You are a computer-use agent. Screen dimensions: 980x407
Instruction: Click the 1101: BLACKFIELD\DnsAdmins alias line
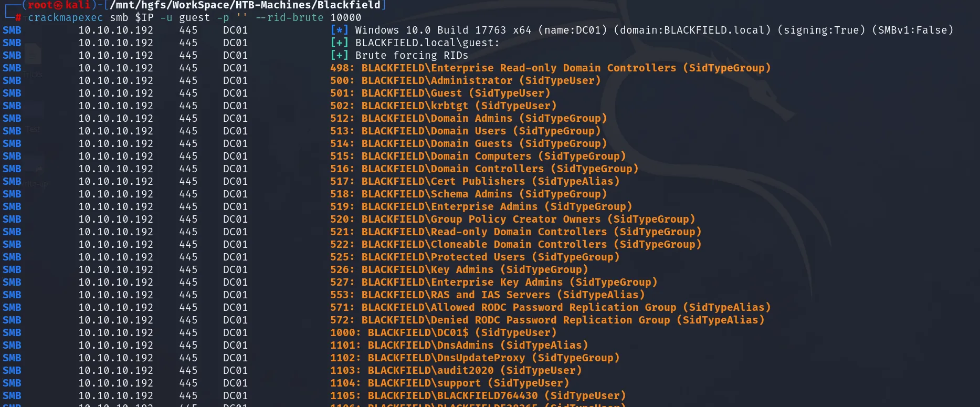point(459,345)
